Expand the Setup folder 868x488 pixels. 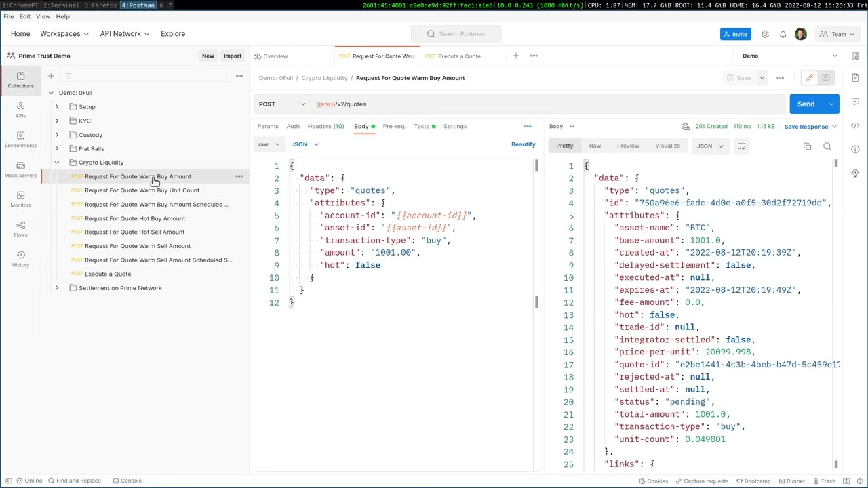pos(57,107)
